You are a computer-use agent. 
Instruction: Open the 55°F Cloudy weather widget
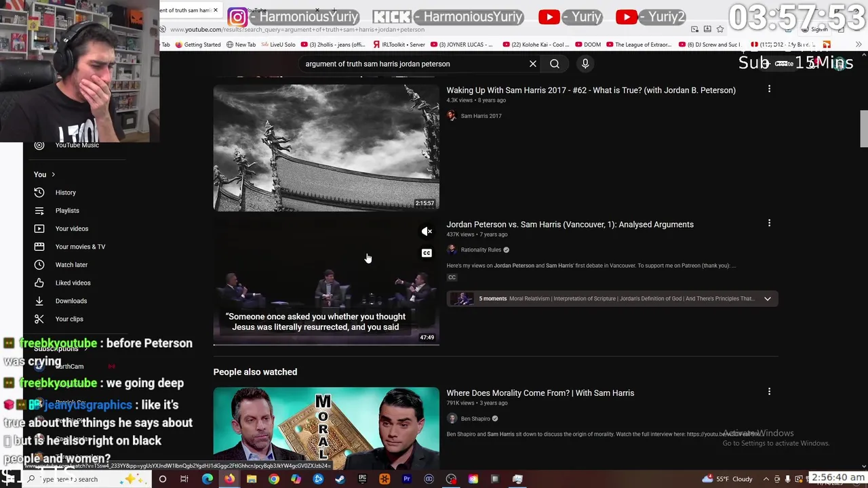click(728, 479)
